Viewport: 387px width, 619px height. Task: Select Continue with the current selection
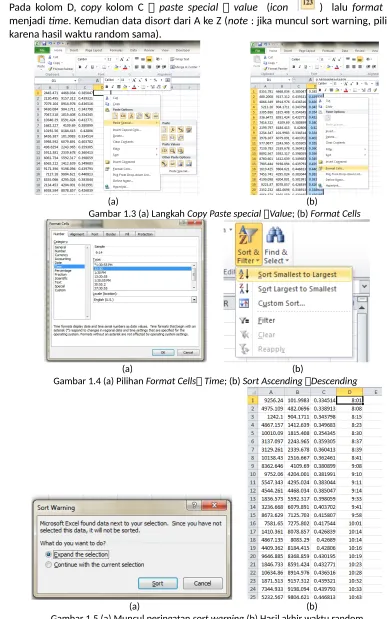95,565
